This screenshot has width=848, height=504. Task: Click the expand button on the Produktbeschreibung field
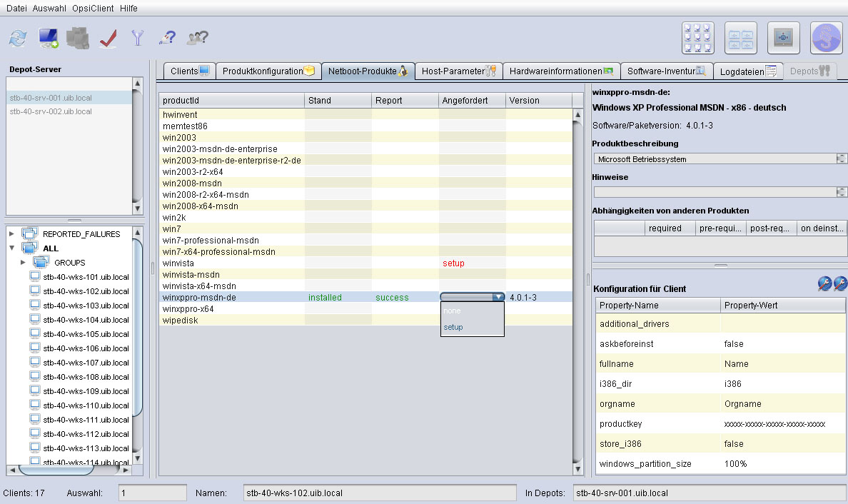(842, 158)
